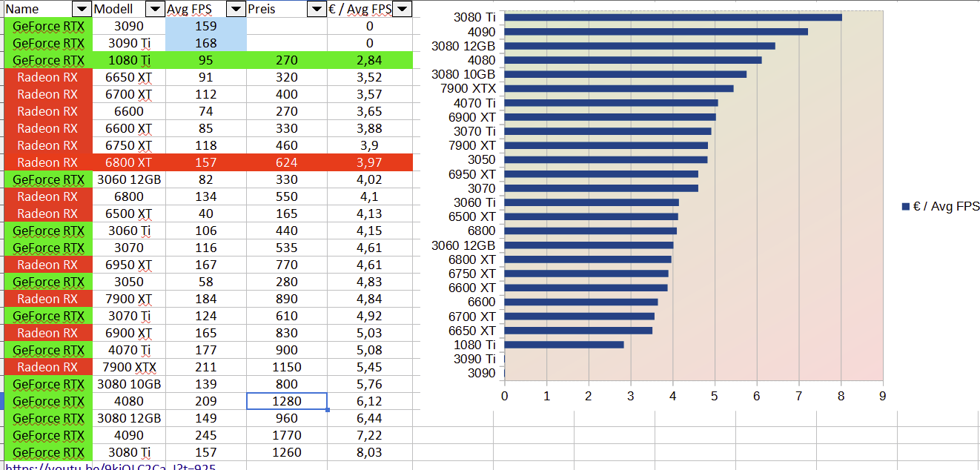This screenshot has height=470, width=980.
Task: Click the blue legend color marker
Action: pyautogui.click(x=905, y=207)
